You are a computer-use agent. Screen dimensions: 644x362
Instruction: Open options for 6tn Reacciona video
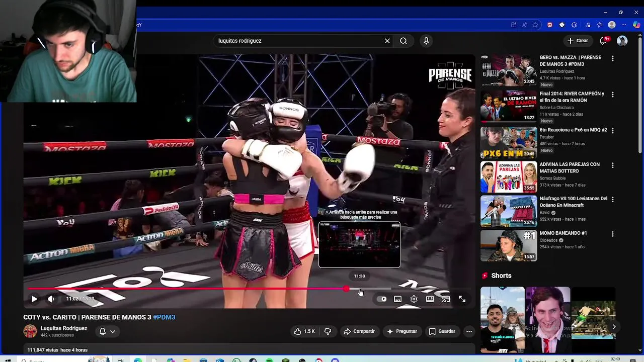612,130
